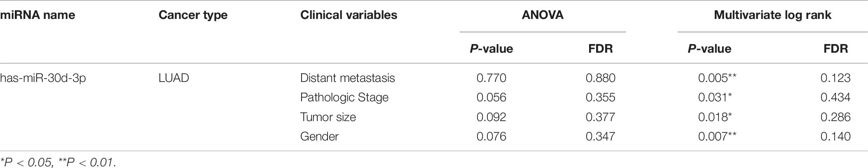
Task: Click the miRNA name column header
Action: pyautogui.click(x=37, y=15)
